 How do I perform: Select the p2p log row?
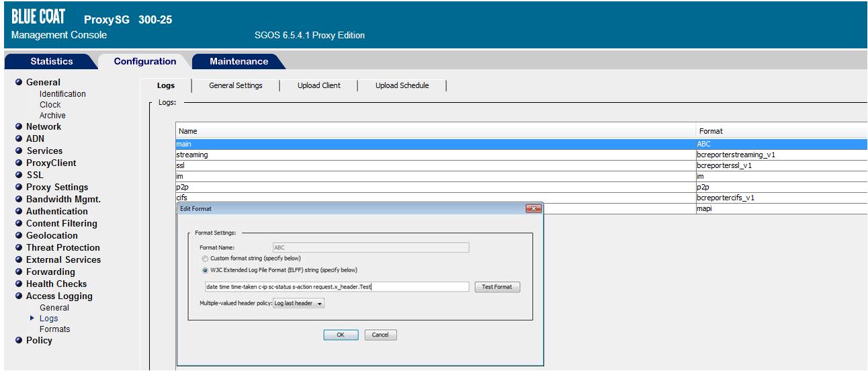click(x=521, y=187)
